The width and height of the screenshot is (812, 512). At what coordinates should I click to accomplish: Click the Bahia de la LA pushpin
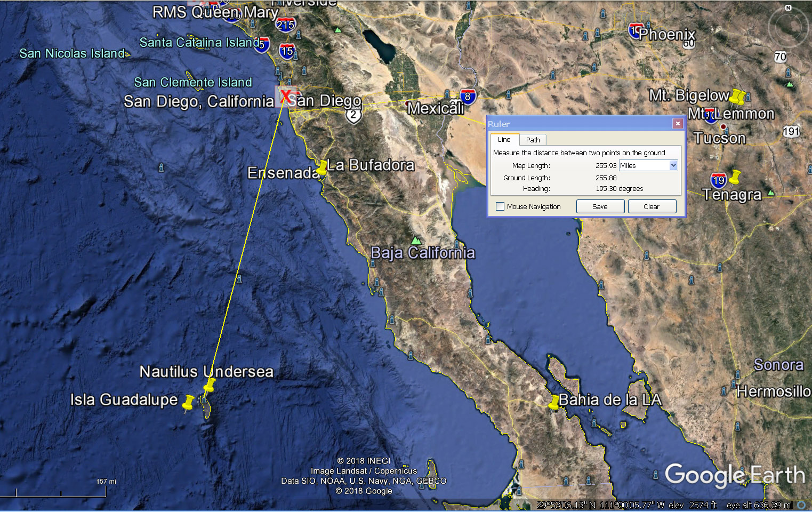[554, 402]
